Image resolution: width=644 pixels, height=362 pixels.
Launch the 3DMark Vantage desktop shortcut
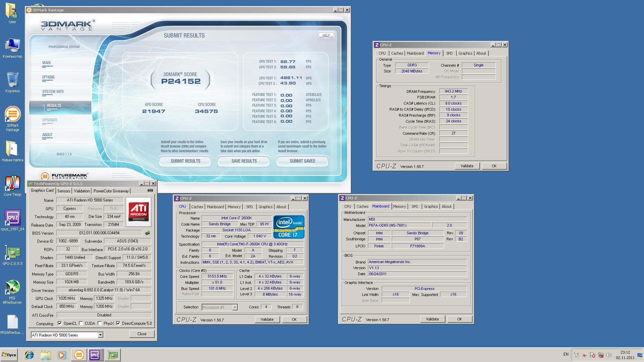click(12, 119)
